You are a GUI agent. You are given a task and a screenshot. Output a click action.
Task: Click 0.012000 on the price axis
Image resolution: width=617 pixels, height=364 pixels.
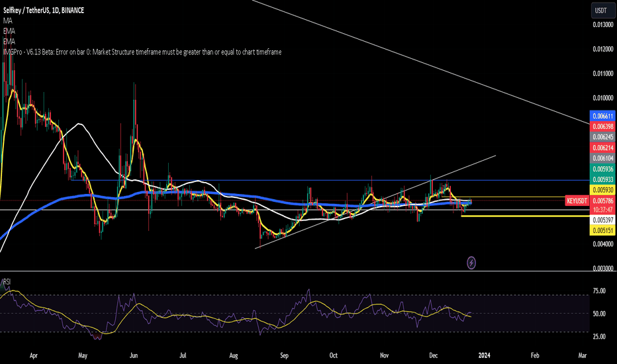pyautogui.click(x=603, y=49)
